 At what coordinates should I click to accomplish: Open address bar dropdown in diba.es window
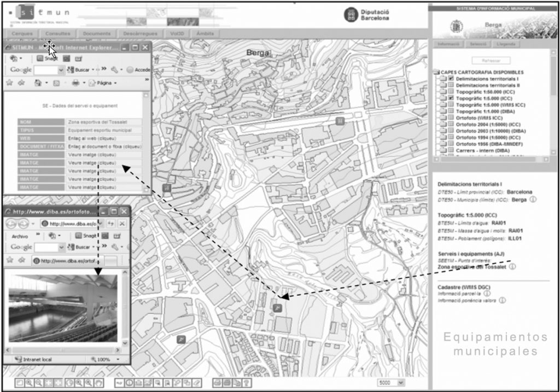[x=101, y=224]
